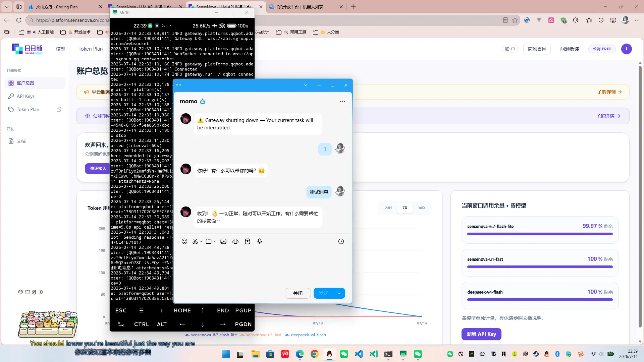The image size is (644, 362).
Task: Click the 发送 send button
Action: point(324,293)
